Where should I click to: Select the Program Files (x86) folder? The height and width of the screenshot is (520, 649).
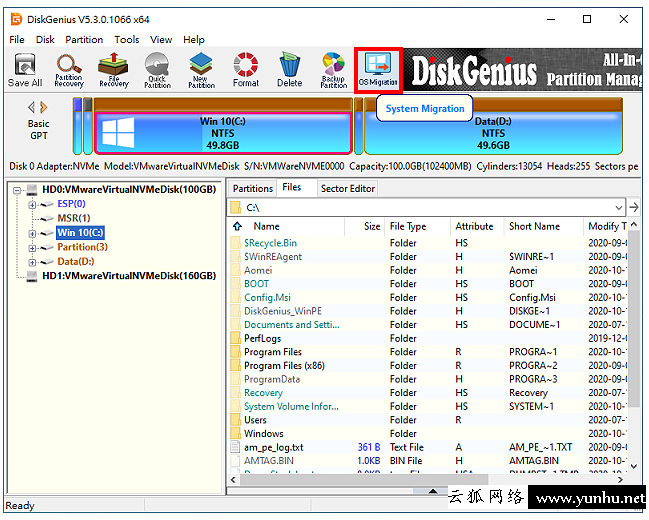[x=284, y=366]
